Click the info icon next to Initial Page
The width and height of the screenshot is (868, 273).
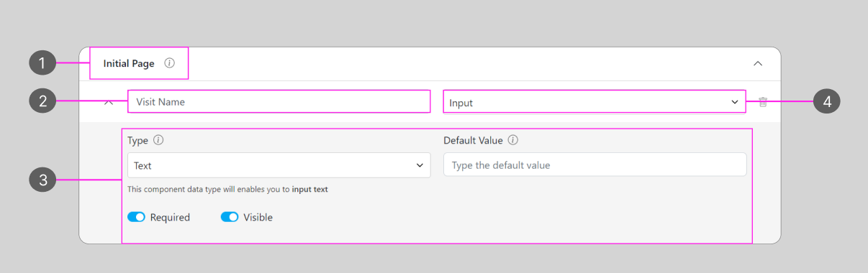(x=169, y=63)
